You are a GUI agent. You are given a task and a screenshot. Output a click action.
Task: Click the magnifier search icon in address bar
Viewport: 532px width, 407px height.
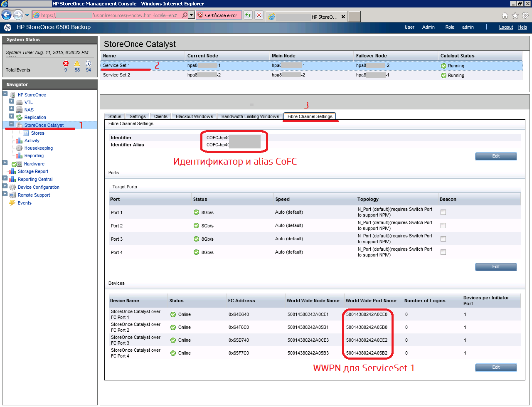pyautogui.click(x=185, y=15)
